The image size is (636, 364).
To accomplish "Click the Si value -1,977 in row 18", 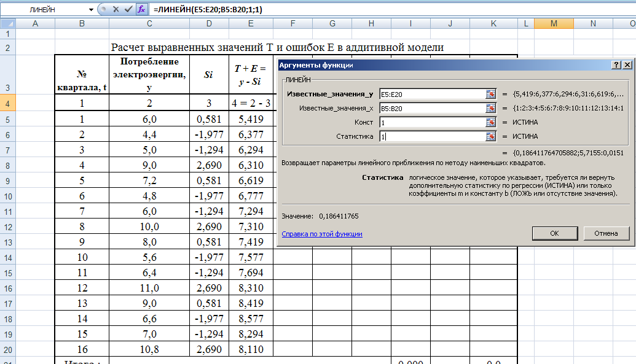I will pyautogui.click(x=209, y=319).
